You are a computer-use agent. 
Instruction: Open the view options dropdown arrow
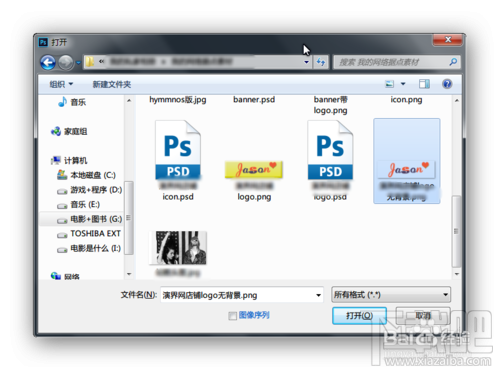coord(403,84)
